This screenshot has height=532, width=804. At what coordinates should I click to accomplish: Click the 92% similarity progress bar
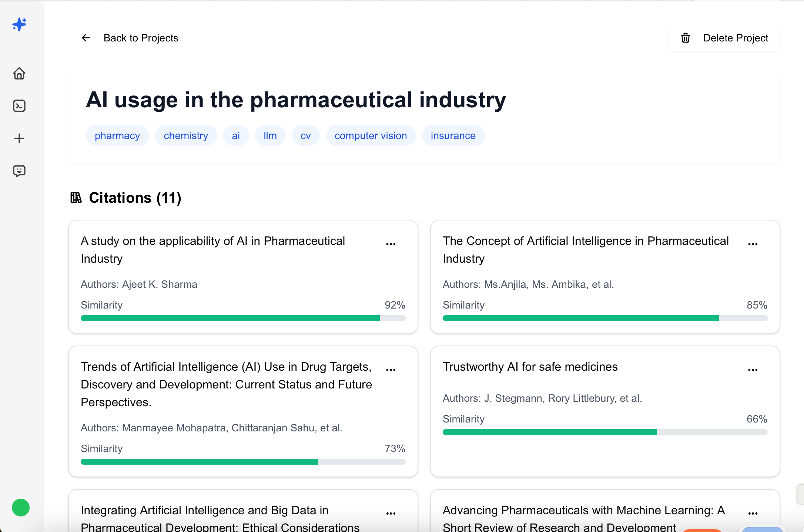coord(243,318)
